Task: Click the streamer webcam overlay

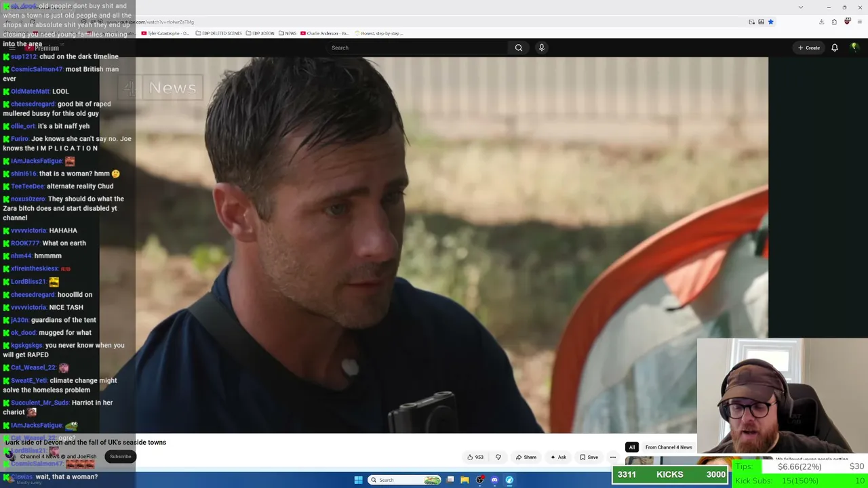Action: click(x=782, y=396)
